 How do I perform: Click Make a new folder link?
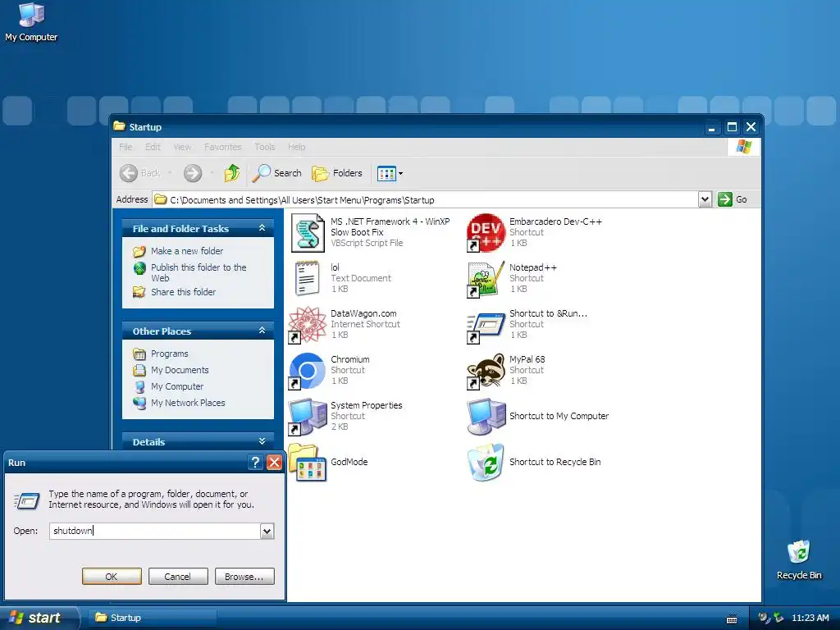click(187, 251)
